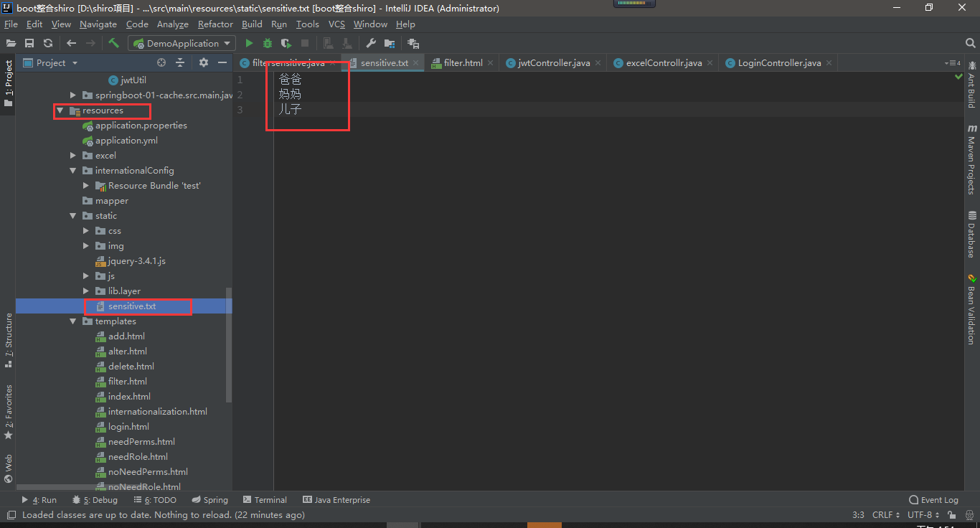Click the Synchronize refresh icon

tap(48, 43)
